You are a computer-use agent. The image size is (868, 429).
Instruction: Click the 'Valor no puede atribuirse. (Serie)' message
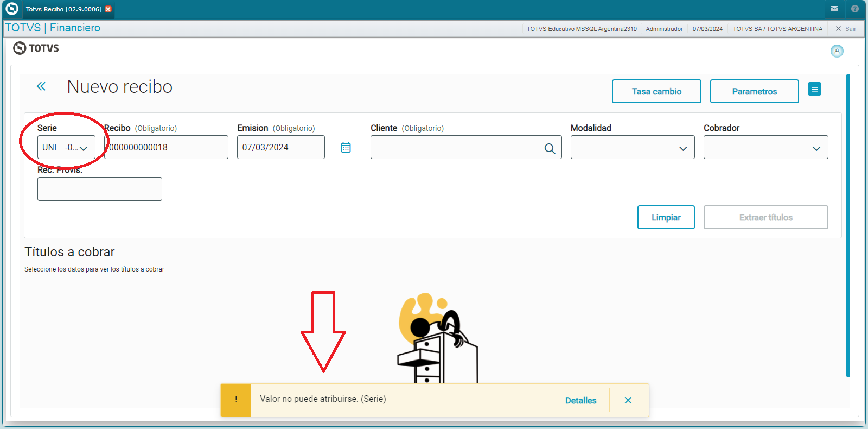(323, 399)
